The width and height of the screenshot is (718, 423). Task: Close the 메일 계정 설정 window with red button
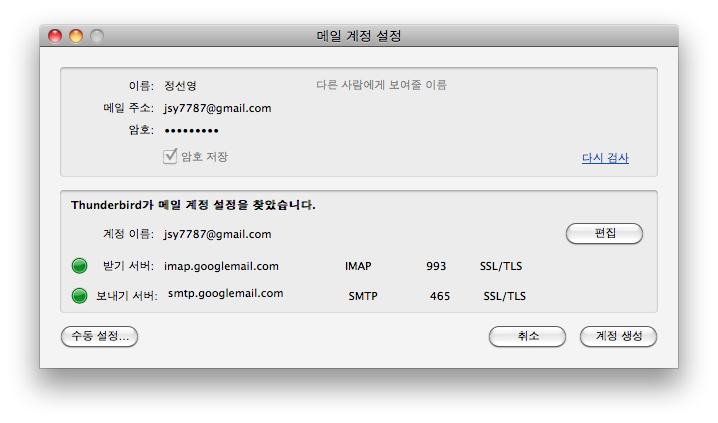point(55,36)
